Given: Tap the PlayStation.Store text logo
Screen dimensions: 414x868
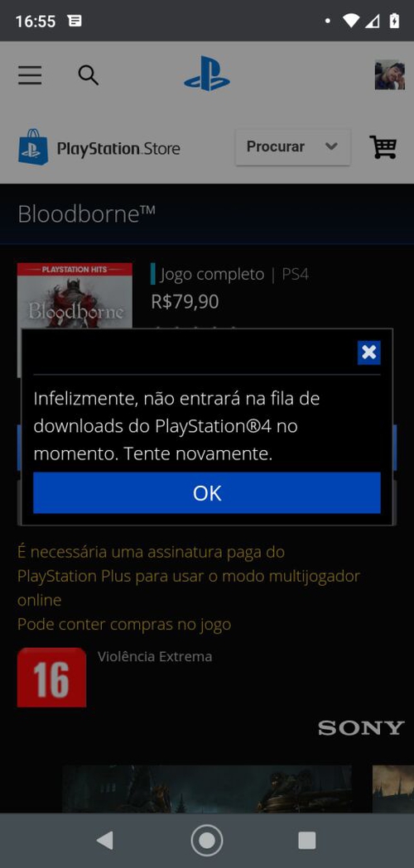Looking at the screenshot, I should [x=118, y=148].
